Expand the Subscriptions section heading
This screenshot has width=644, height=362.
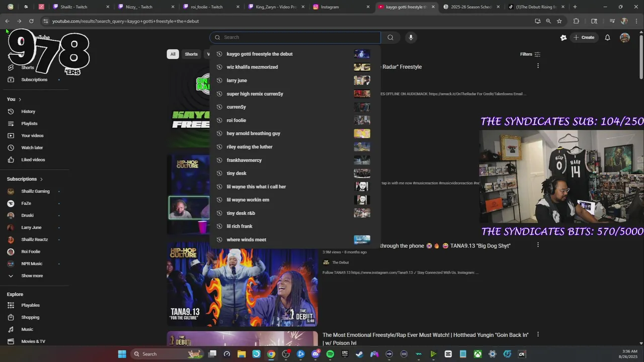[25, 179]
